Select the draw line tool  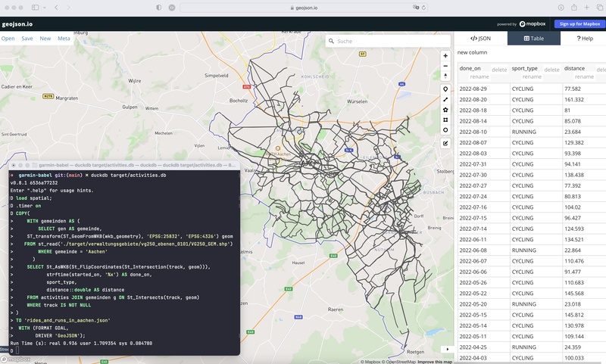click(445, 100)
